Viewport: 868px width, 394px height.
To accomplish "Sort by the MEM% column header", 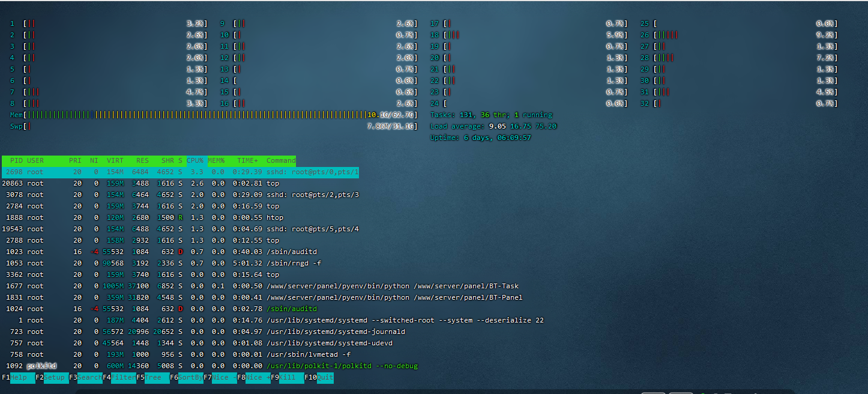I will point(216,160).
